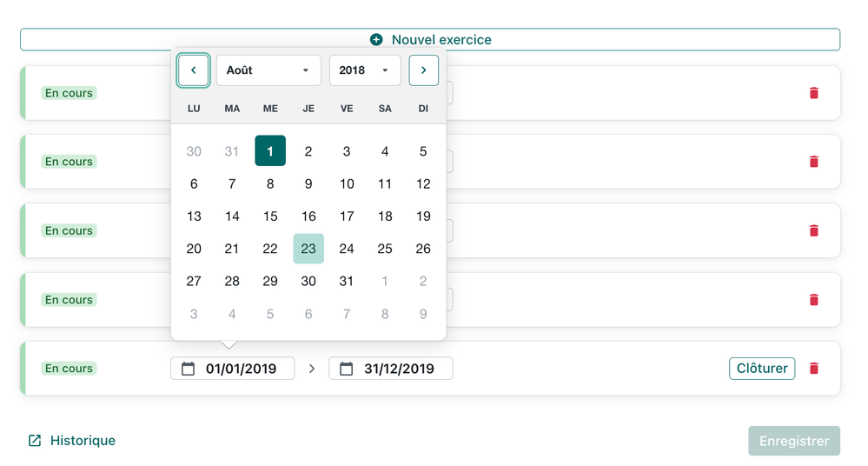Viewport: 868px width, 466px height.
Task: Click the 31/12/2019 end date field
Action: coord(398,369)
